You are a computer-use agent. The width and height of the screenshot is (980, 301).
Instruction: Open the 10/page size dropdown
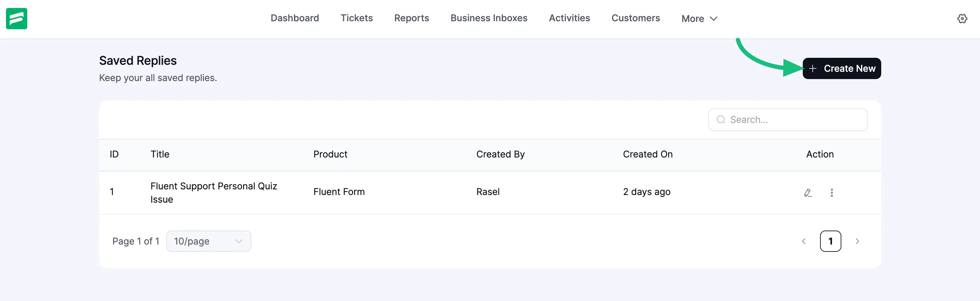209,241
